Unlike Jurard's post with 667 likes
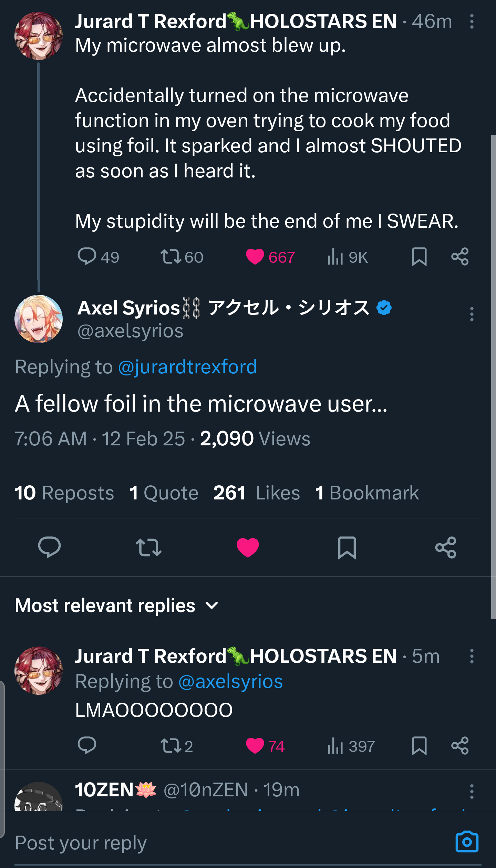This screenshot has width=496, height=868. click(255, 257)
